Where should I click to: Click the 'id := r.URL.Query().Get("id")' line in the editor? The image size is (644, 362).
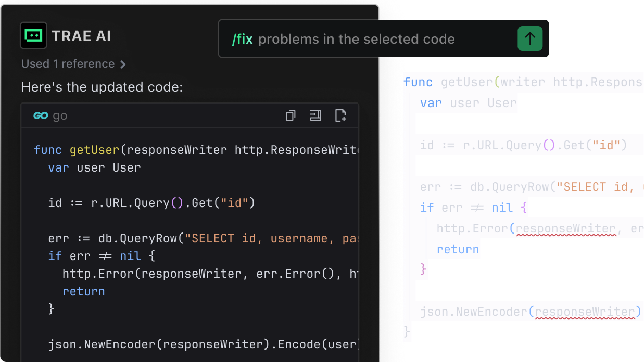coord(524,145)
